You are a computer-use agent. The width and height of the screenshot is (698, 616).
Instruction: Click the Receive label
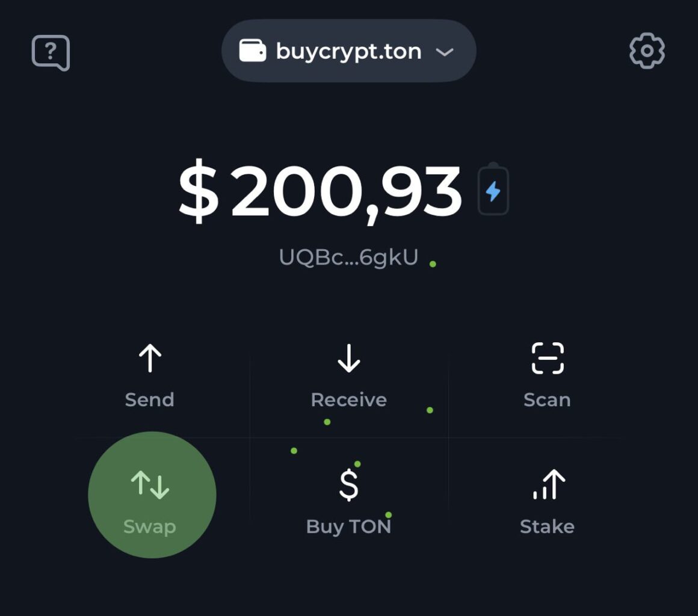point(348,400)
